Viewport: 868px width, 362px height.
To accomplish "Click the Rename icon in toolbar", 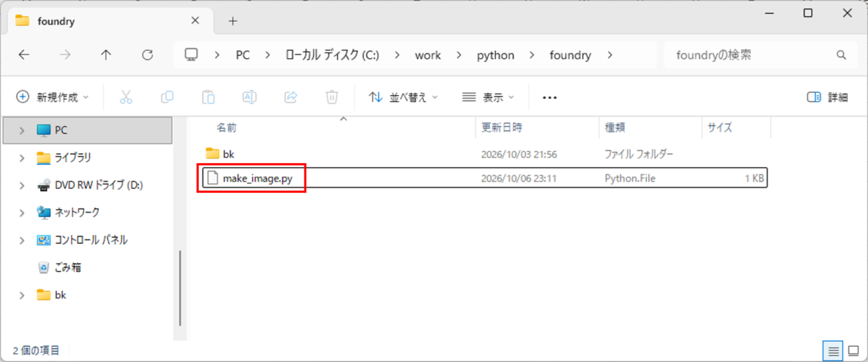I will pos(250,98).
